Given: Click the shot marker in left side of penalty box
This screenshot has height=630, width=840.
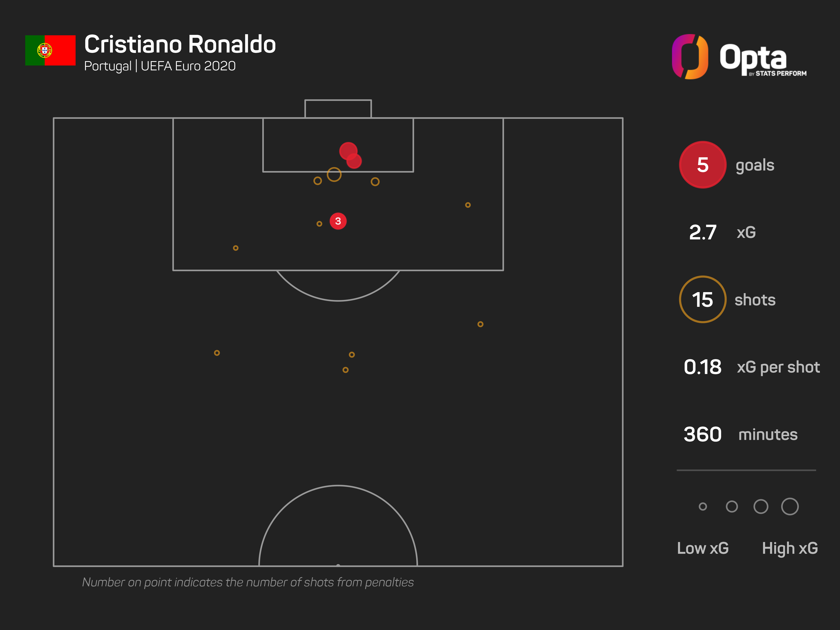Looking at the screenshot, I should 235,248.
